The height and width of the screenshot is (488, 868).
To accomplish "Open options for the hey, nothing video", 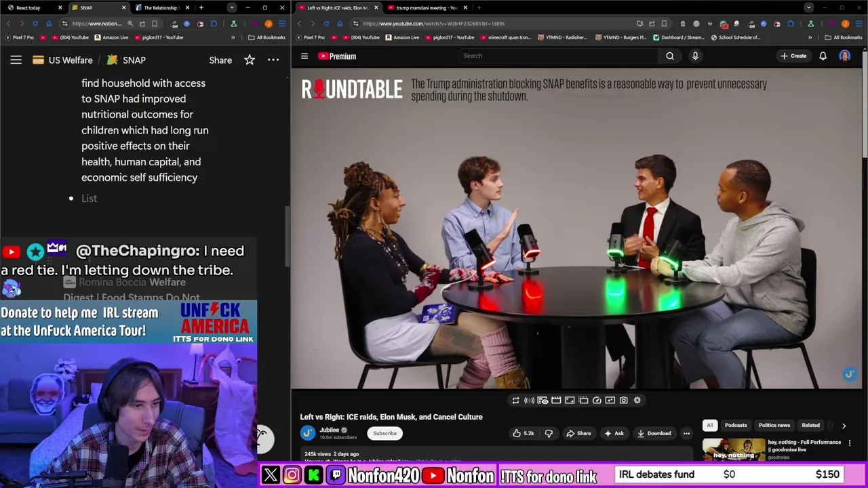I will [x=850, y=443].
